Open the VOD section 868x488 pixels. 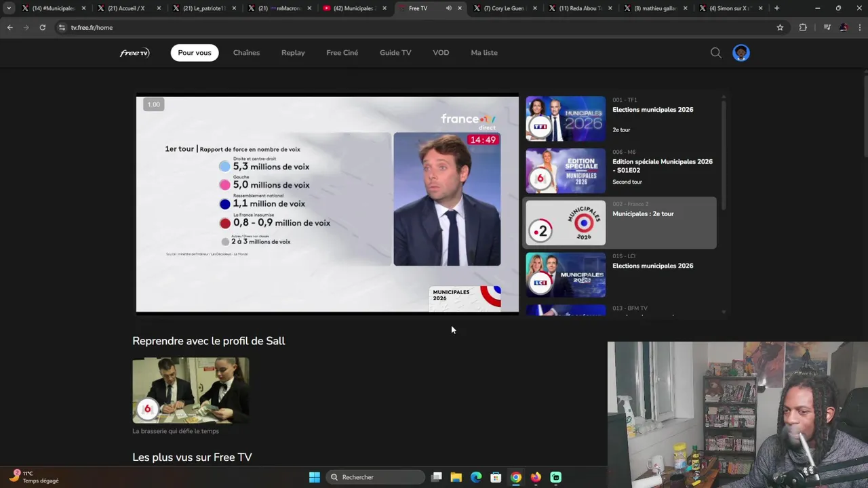pyautogui.click(x=441, y=53)
